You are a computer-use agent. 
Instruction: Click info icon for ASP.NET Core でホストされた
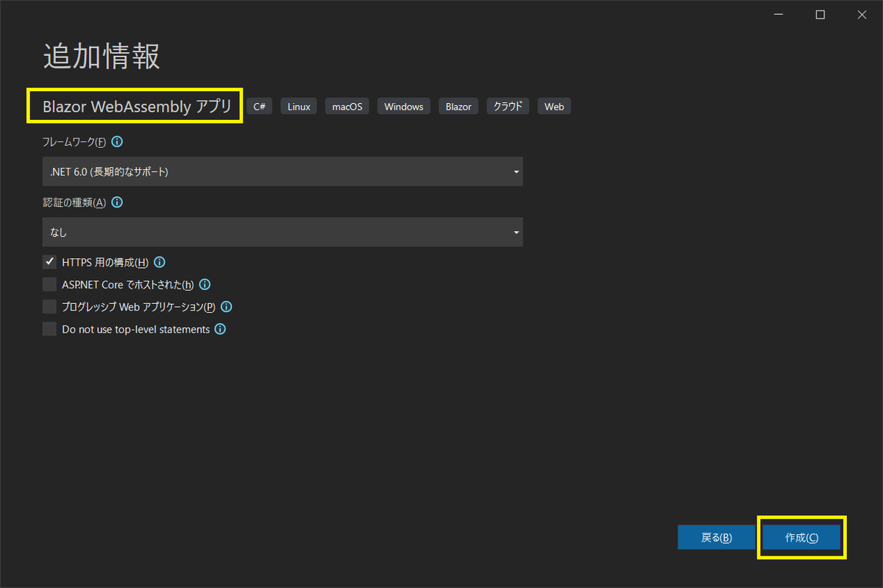205,284
